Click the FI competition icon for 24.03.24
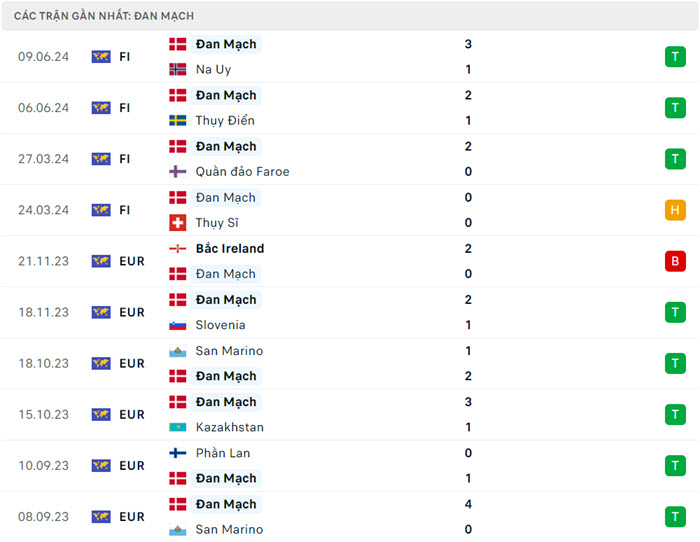700x542 pixels. click(101, 210)
